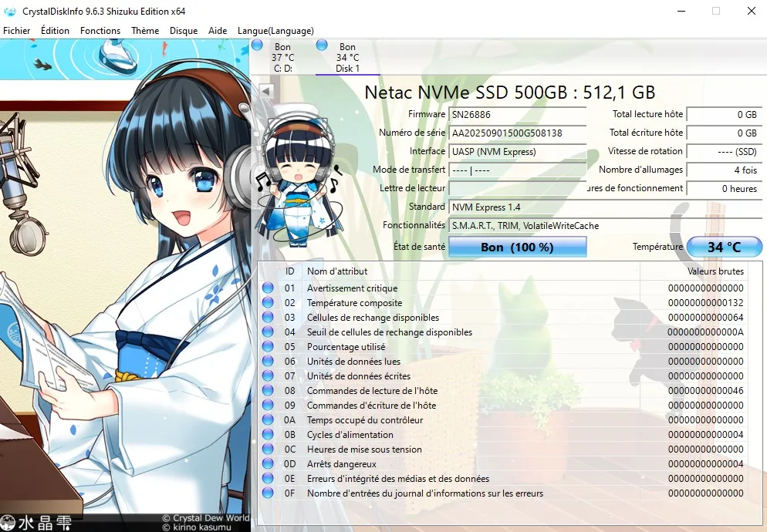Click raw value 00000000000046
This screenshot has width=767, height=532.
(x=705, y=391)
